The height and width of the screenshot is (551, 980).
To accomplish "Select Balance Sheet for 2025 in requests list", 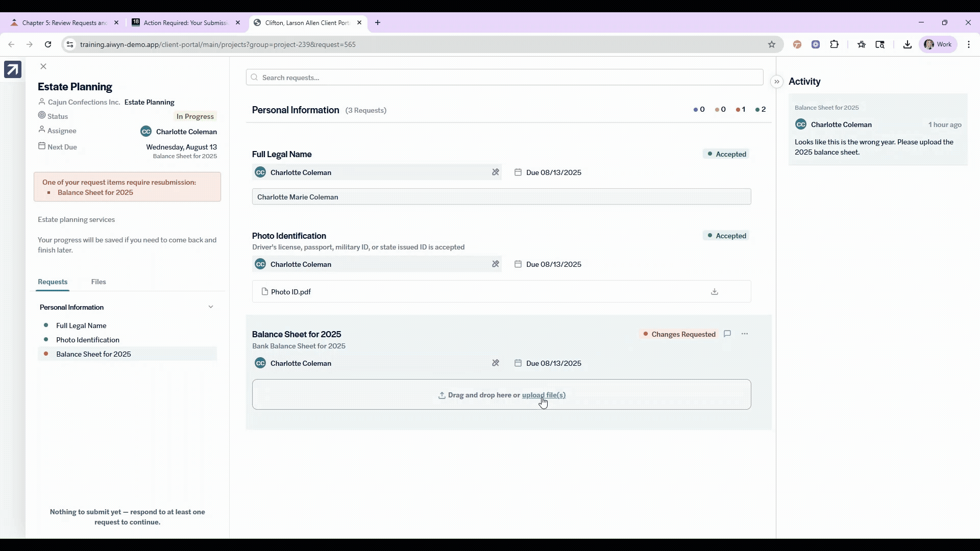I will point(127,354).
